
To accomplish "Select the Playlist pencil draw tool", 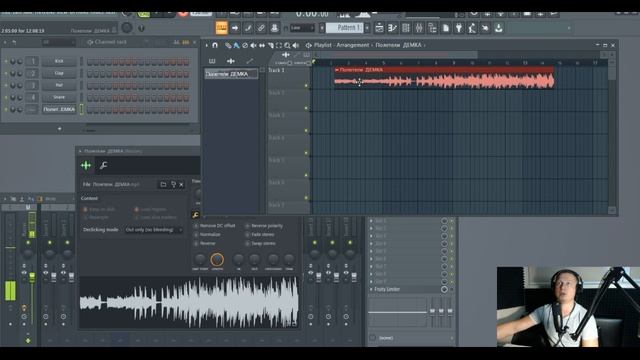I will pos(228,45).
